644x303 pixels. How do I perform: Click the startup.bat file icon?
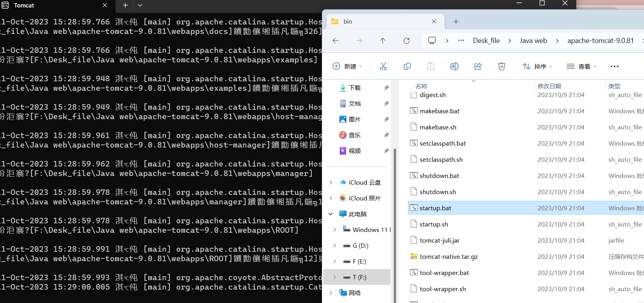414,208
